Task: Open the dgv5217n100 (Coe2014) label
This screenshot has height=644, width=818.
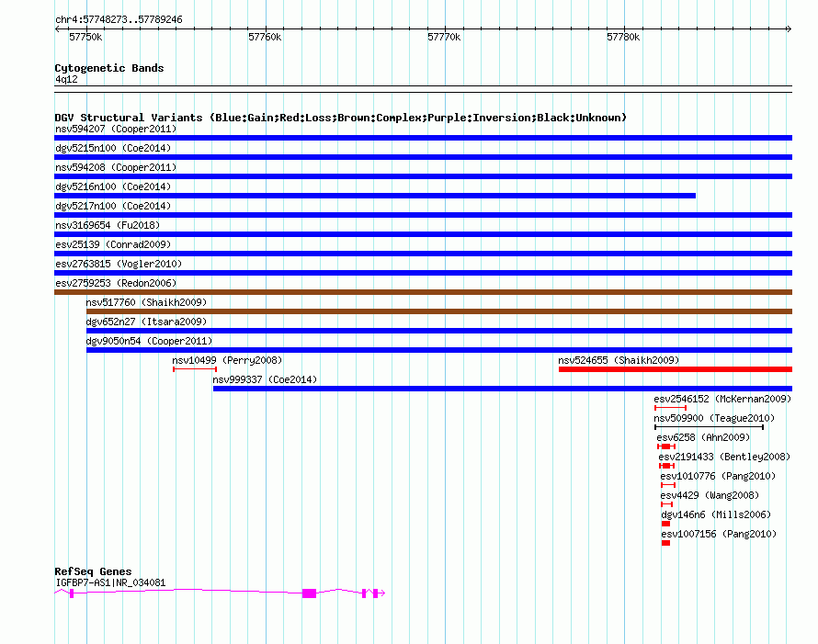Action: [x=113, y=206]
